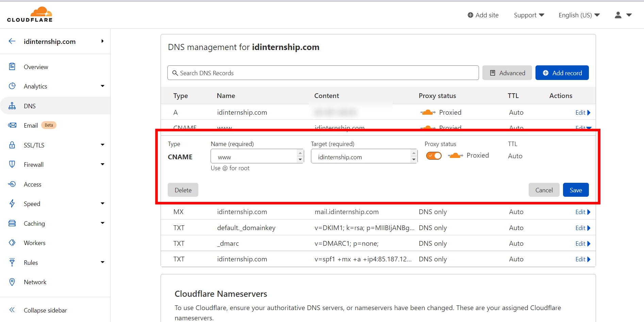Expand the Firewall submenu arrow
644x322 pixels.
102,164
